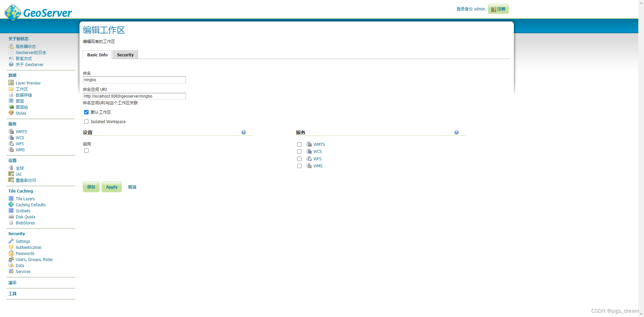The image size is (644, 317).
Task: Switch to the Security tab
Action: pyautogui.click(x=125, y=55)
